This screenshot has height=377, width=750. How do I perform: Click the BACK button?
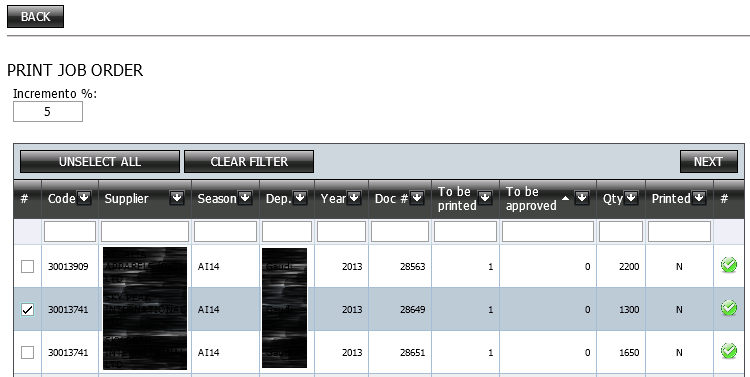point(35,17)
